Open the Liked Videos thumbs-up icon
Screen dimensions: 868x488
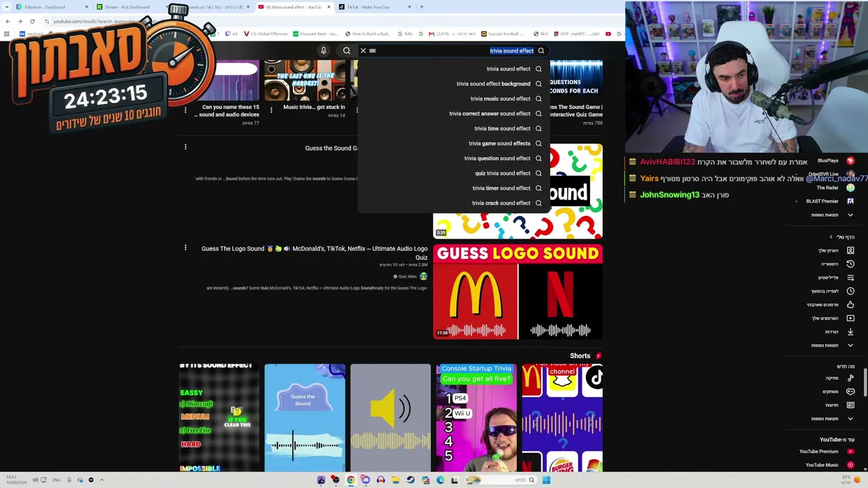[850, 305]
